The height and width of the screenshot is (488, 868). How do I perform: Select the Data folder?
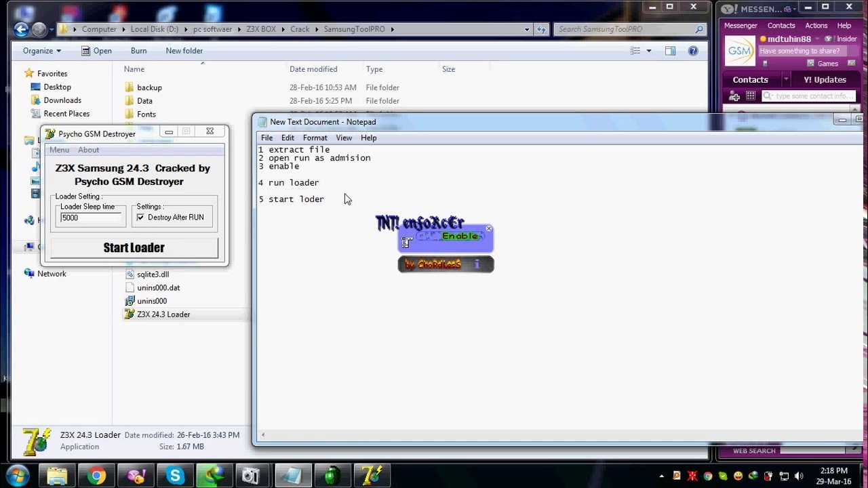(x=144, y=101)
